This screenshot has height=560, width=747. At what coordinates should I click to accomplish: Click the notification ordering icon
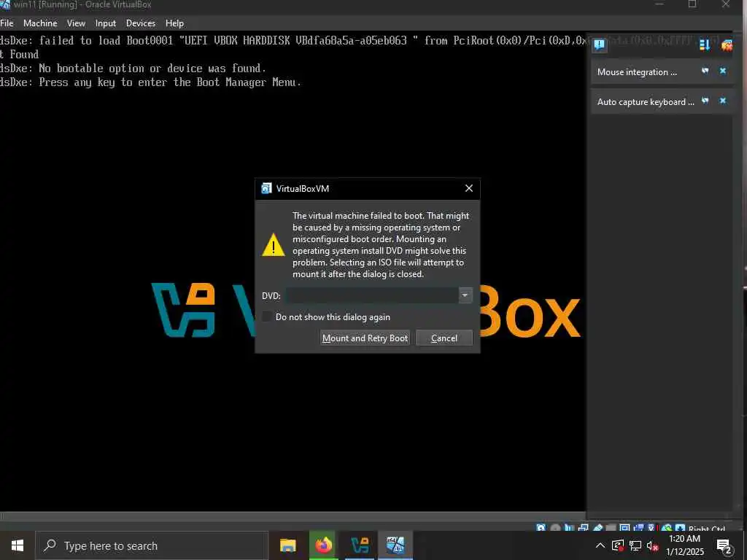705,44
